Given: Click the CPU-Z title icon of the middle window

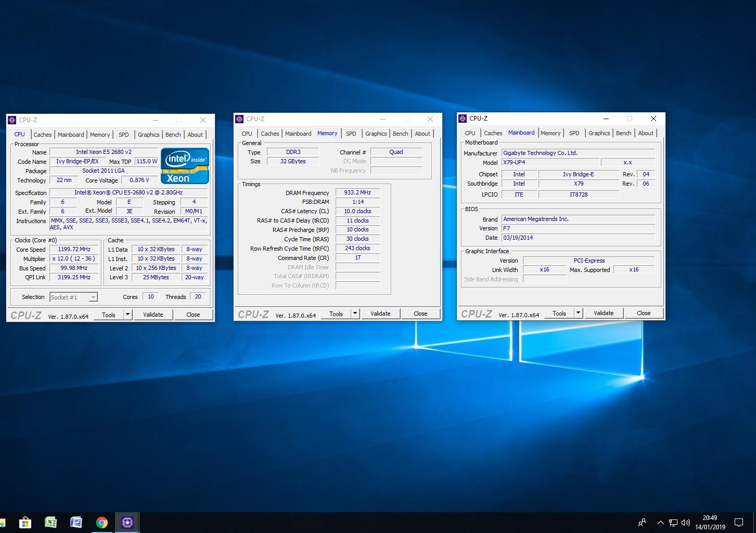Looking at the screenshot, I should [239, 119].
